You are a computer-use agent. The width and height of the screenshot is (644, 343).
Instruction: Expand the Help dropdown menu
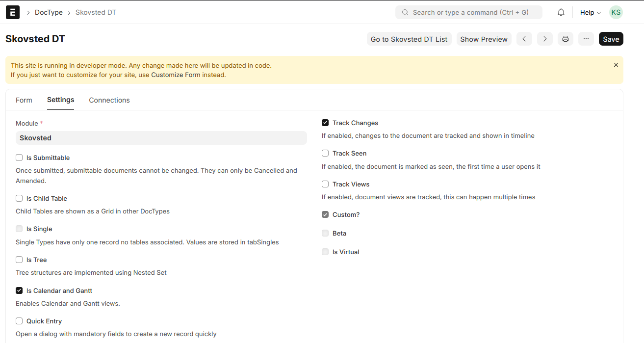click(x=590, y=12)
